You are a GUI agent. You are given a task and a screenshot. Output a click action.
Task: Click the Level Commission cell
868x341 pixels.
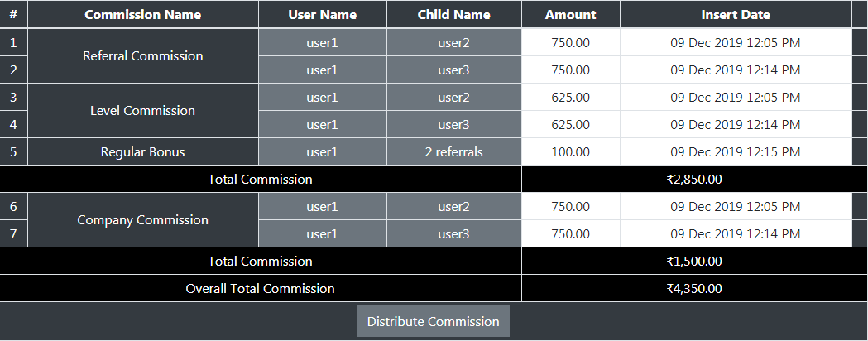point(142,111)
